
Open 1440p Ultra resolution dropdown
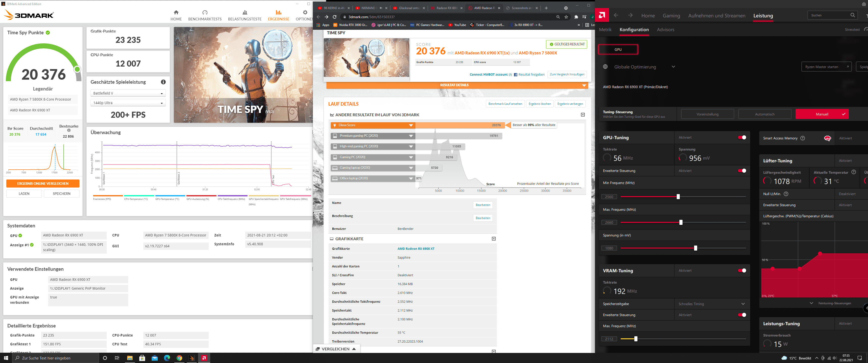pyautogui.click(x=128, y=103)
